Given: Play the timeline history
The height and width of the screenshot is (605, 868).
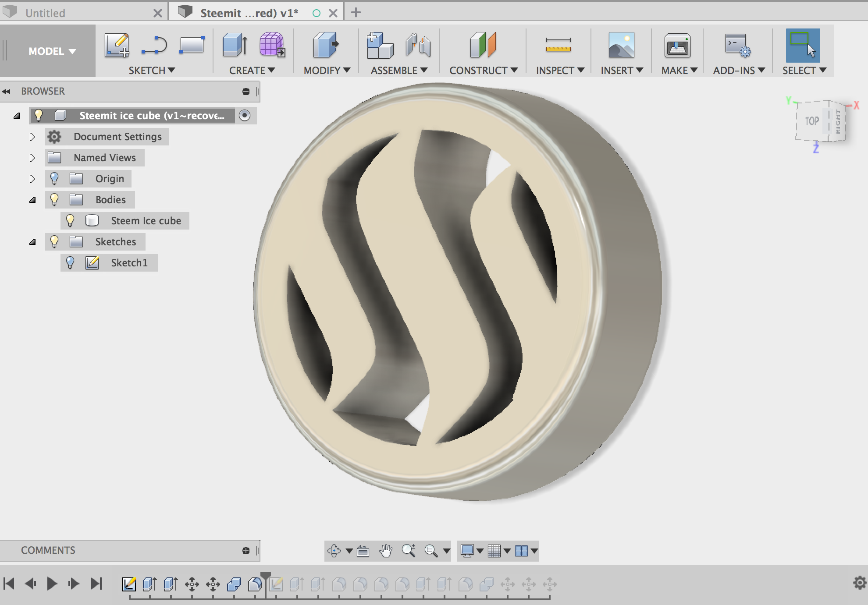Looking at the screenshot, I should point(52,584).
